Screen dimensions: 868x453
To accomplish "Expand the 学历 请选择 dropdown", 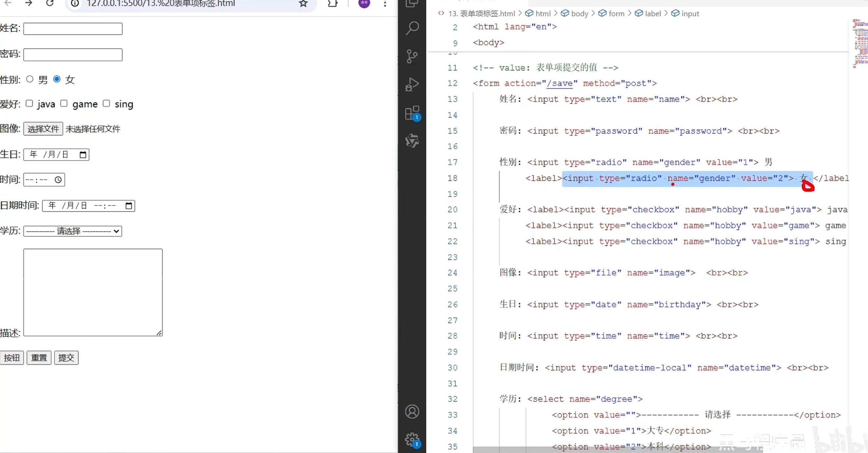I will pyautogui.click(x=72, y=231).
